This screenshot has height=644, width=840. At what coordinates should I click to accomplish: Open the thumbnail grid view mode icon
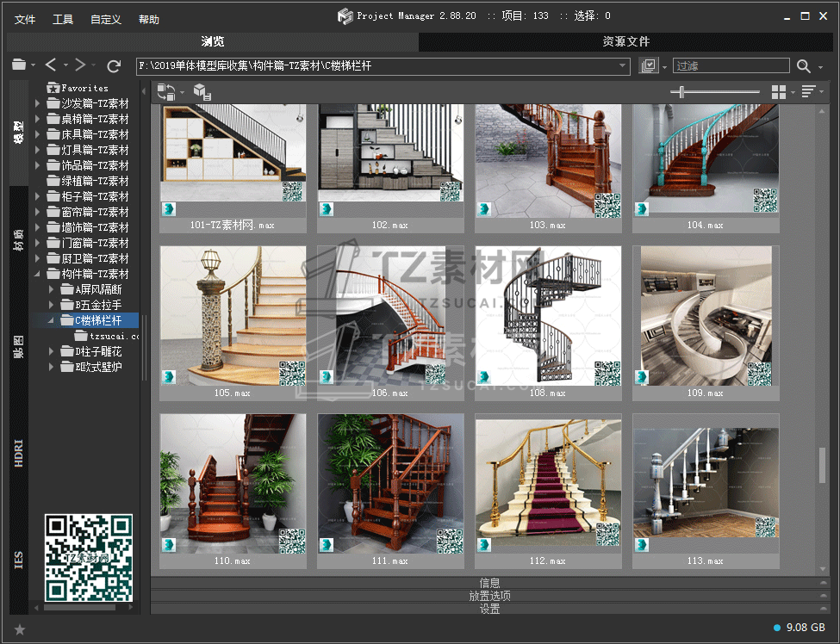779,92
